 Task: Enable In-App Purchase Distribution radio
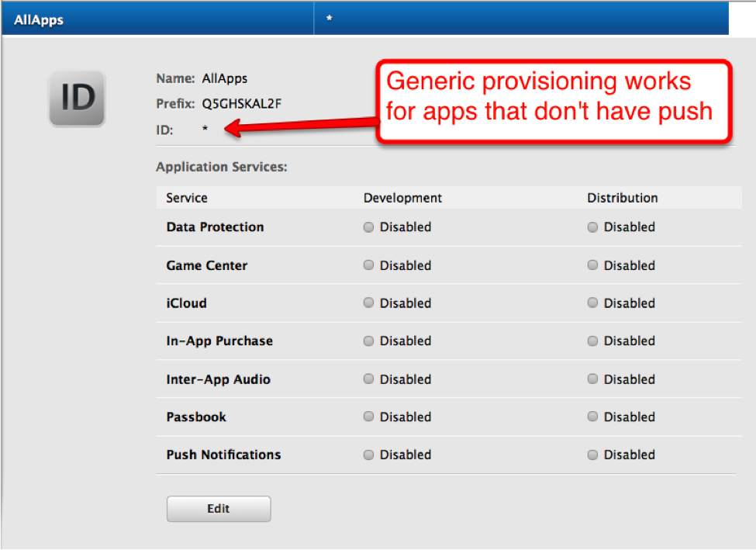(592, 341)
